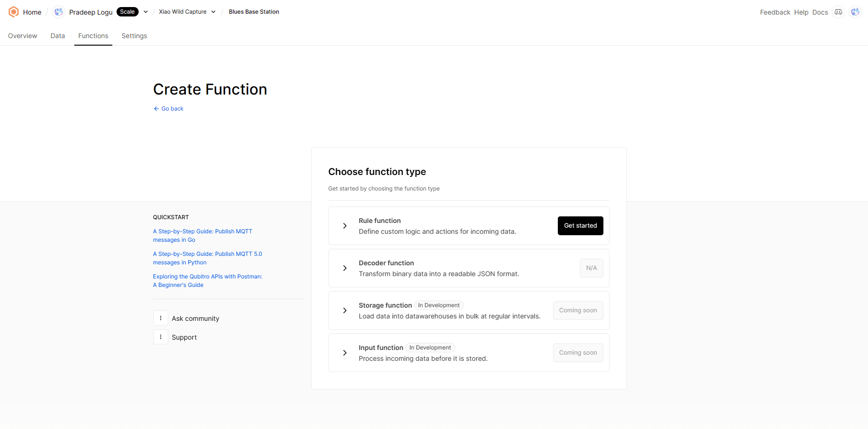Open the user profile avatar at top right
The width and height of the screenshot is (868, 429).
point(855,12)
